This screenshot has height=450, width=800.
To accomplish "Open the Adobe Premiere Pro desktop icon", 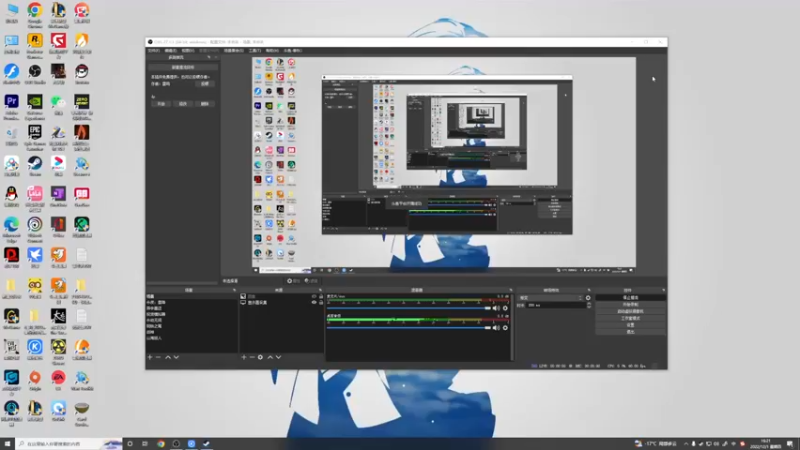I will click(x=11, y=107).
